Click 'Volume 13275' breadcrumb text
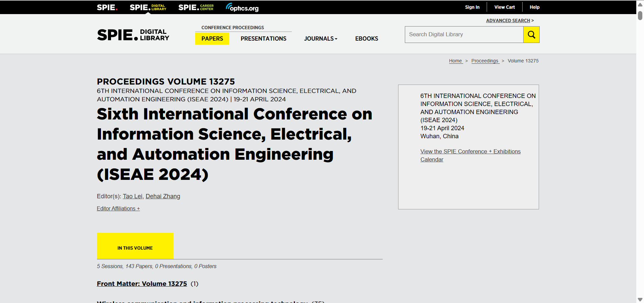 pyautogui.click(x=523, y=61)
